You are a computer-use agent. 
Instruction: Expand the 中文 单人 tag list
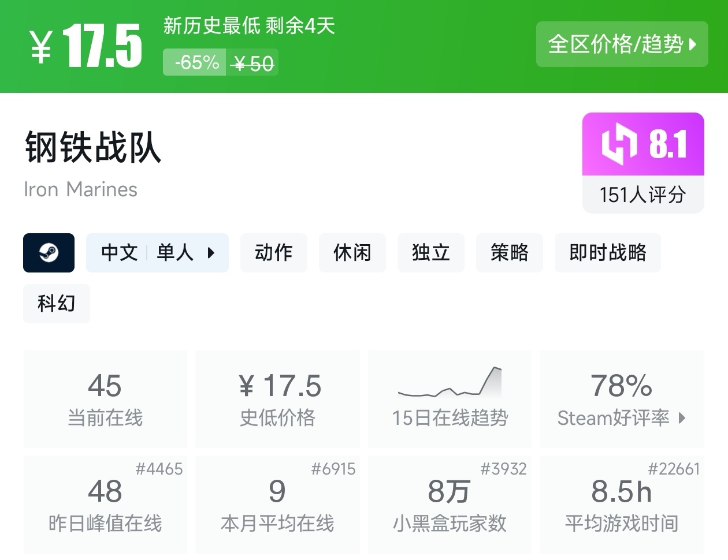[211, 252]
